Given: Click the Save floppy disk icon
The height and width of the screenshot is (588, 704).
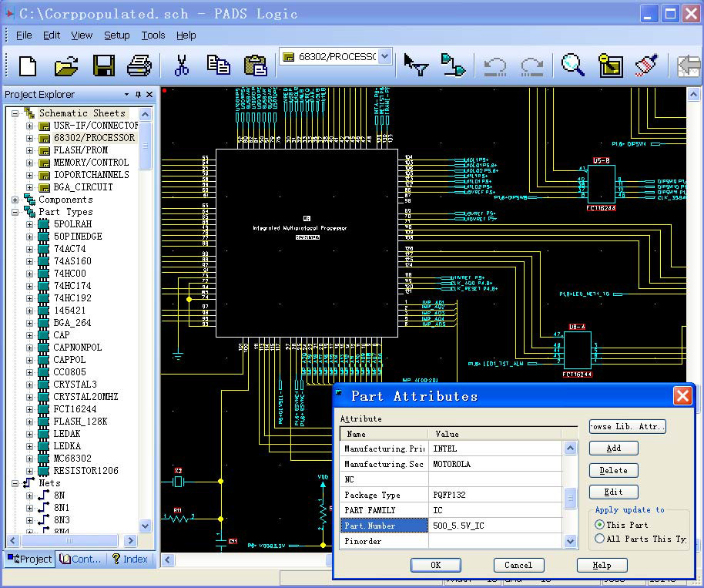Looking at the screenshot, I should point(103,66).
